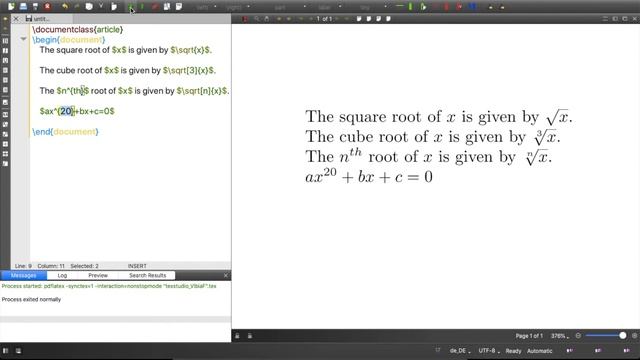This screenshot has width=640, height=360.
Task: Click 'The cube root of' line in PDF preview
Action: coord(433,137)
